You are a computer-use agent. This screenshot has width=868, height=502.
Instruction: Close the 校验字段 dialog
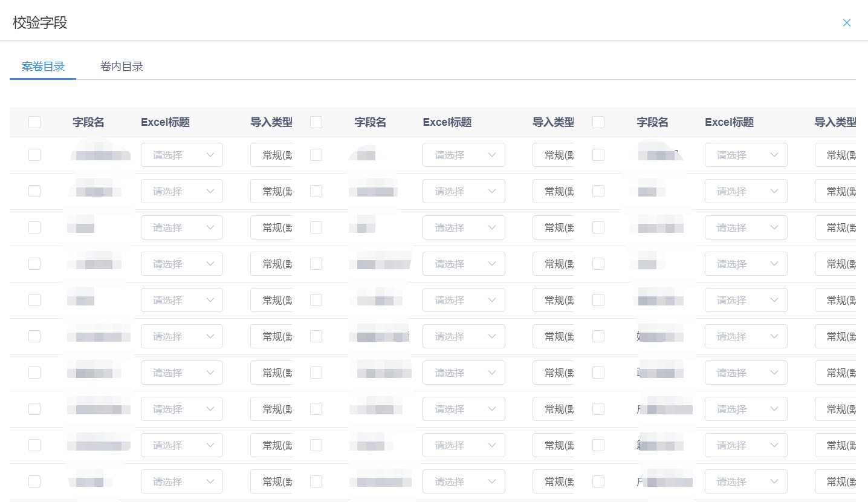coord(846,23)
